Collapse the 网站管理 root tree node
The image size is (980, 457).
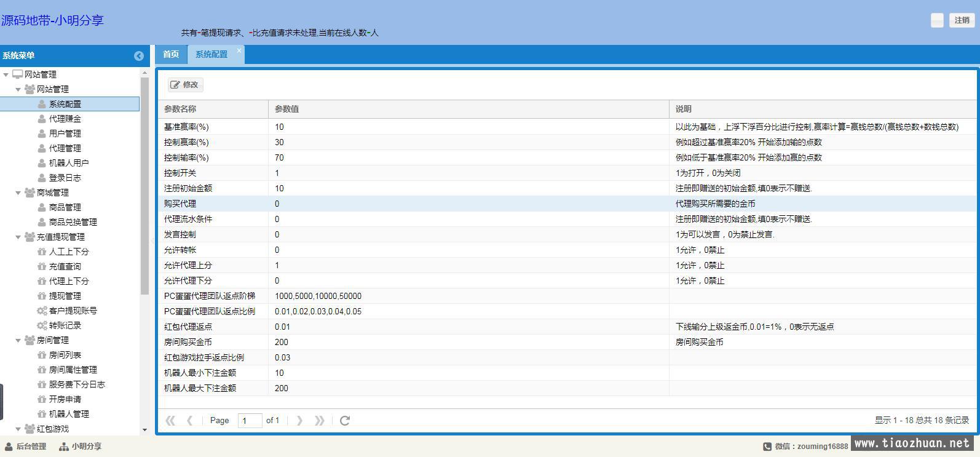coord(6,74)
